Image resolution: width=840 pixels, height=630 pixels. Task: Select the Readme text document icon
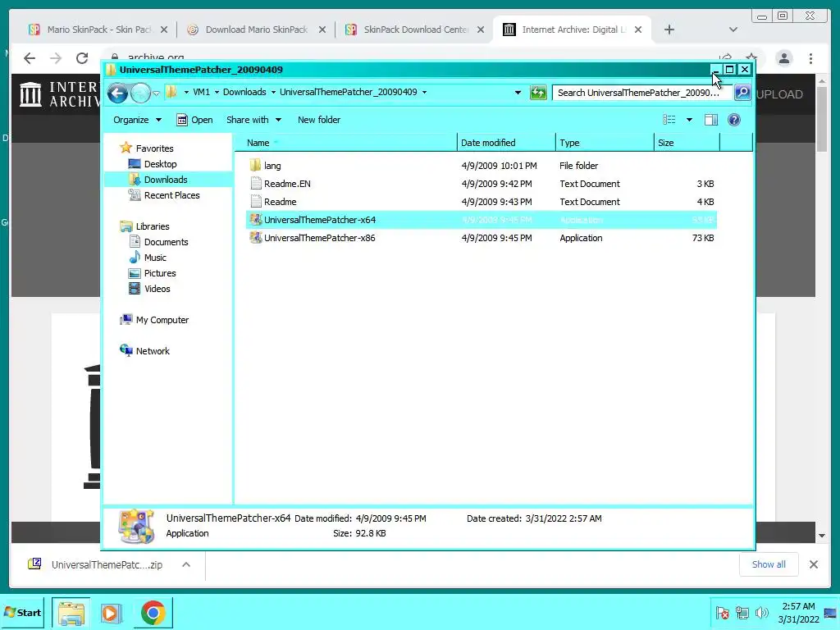tap(256, 202)
